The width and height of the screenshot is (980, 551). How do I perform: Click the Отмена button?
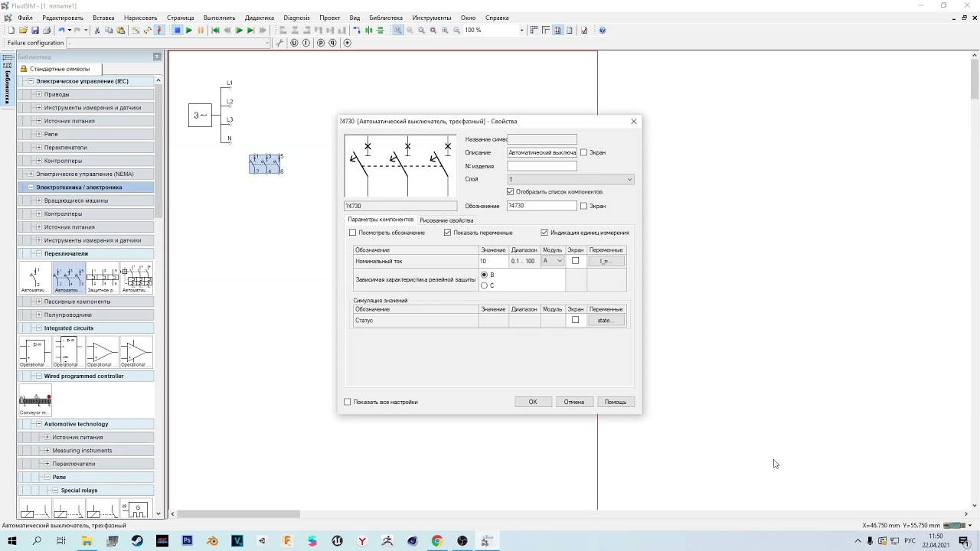click(574, 402)
